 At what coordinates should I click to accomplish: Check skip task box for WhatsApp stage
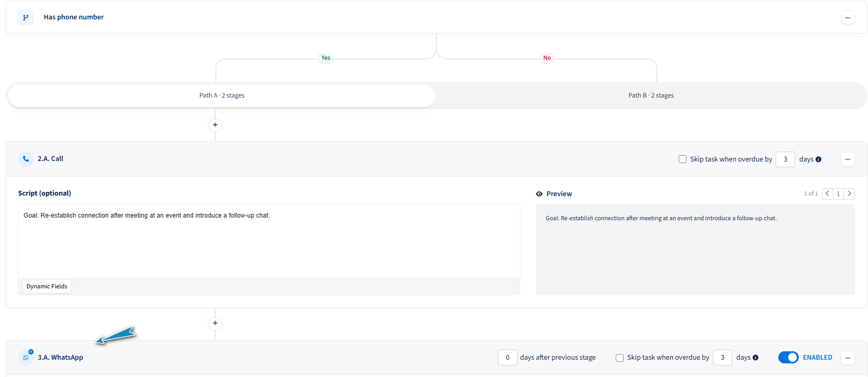619,358
